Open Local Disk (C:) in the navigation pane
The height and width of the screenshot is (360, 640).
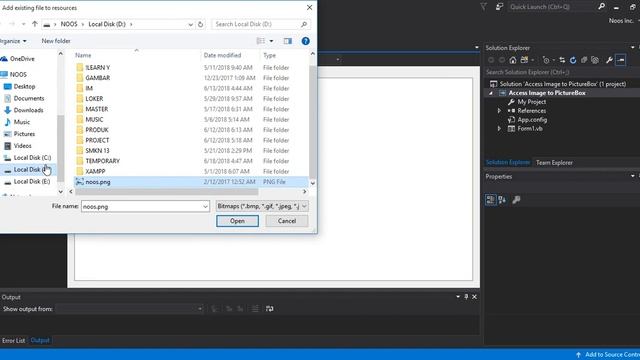(32, 158)
